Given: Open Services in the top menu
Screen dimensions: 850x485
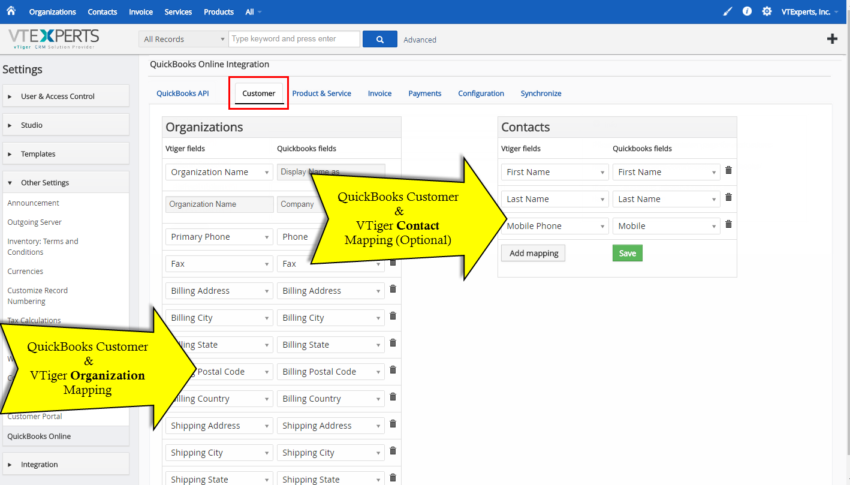Looking at the screenshot, I should (178, 12).
